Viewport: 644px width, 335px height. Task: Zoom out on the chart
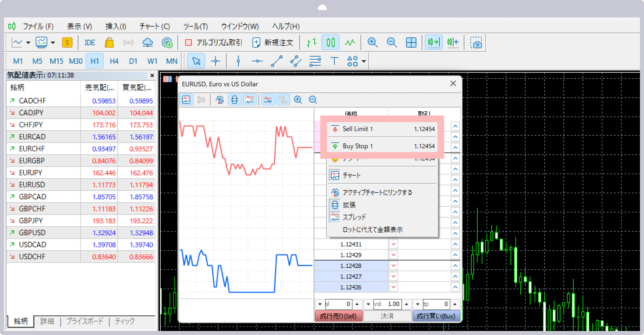coord(391,42)
